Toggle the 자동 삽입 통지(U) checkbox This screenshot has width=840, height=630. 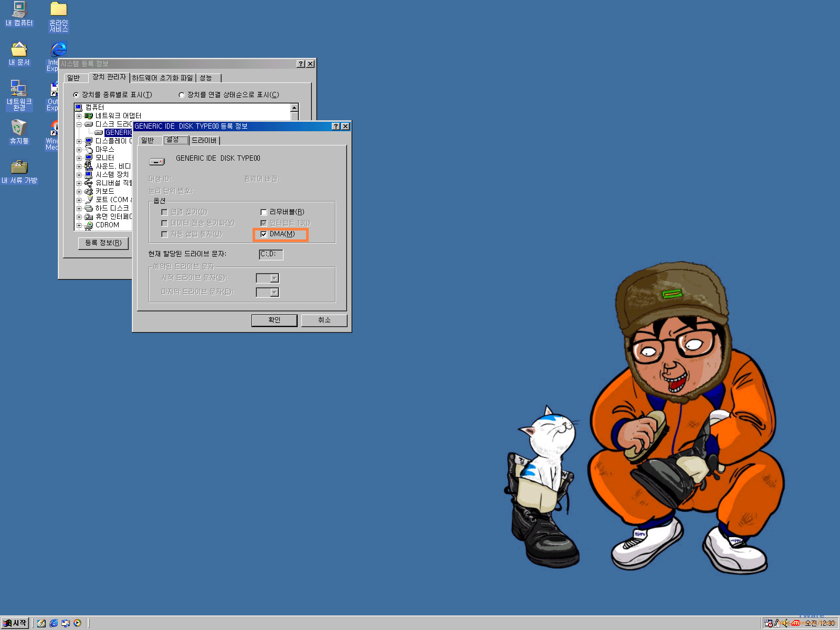tap(164, 234)
